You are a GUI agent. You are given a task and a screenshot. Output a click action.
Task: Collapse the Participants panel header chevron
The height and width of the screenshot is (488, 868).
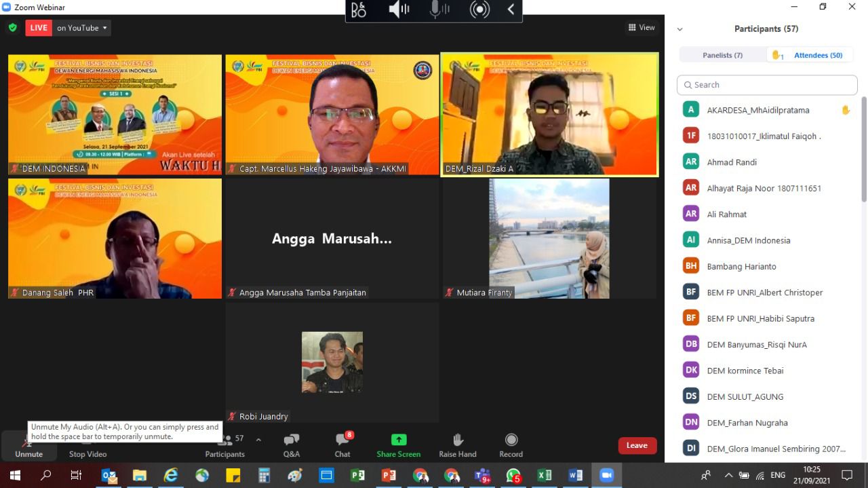coord(679,29)
